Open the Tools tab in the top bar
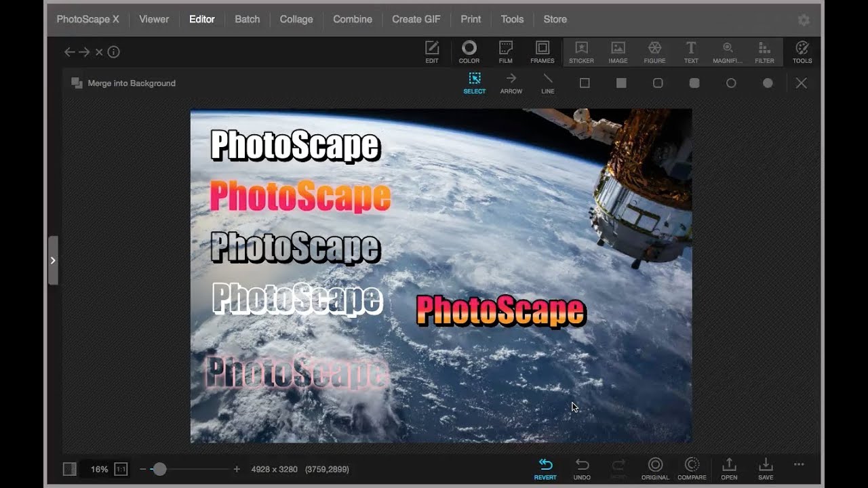The image size is (868, 488). pos(512,19)
